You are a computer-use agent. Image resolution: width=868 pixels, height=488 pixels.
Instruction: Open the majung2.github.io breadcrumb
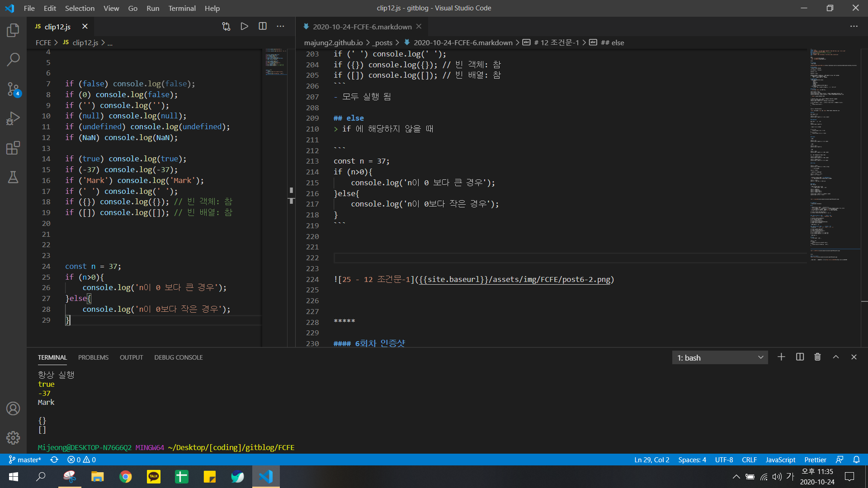333,42
